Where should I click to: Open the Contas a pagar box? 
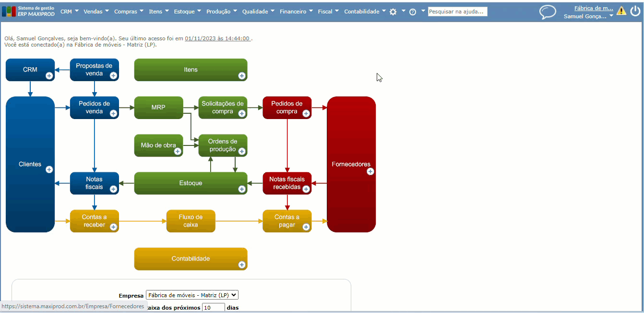pyautogui.click(x=287, y=221)
